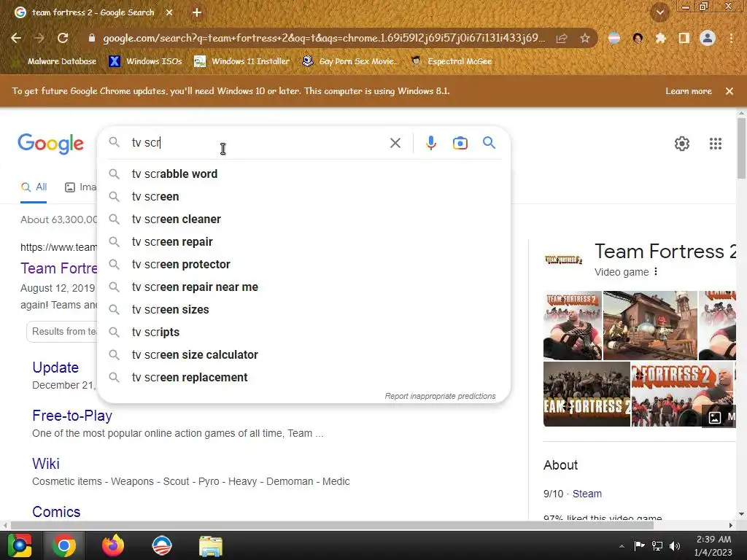747x560 pixels.
Task: Open Google settings gear
Action: pyautogui.click(x=682, y=144)
